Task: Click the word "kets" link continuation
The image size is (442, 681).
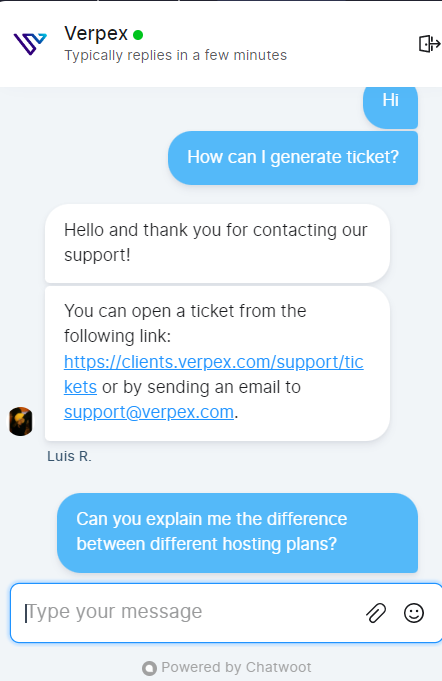Action: (80, 387)
